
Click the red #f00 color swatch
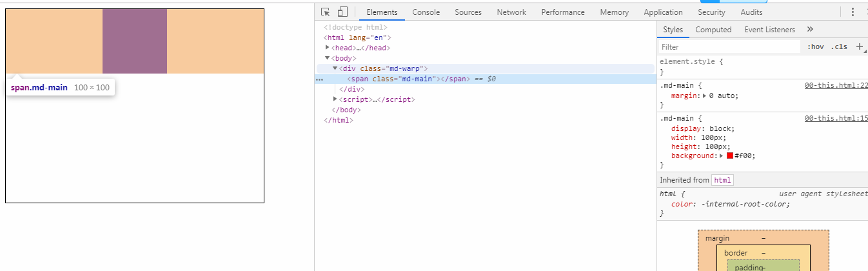tap(730, 156)
